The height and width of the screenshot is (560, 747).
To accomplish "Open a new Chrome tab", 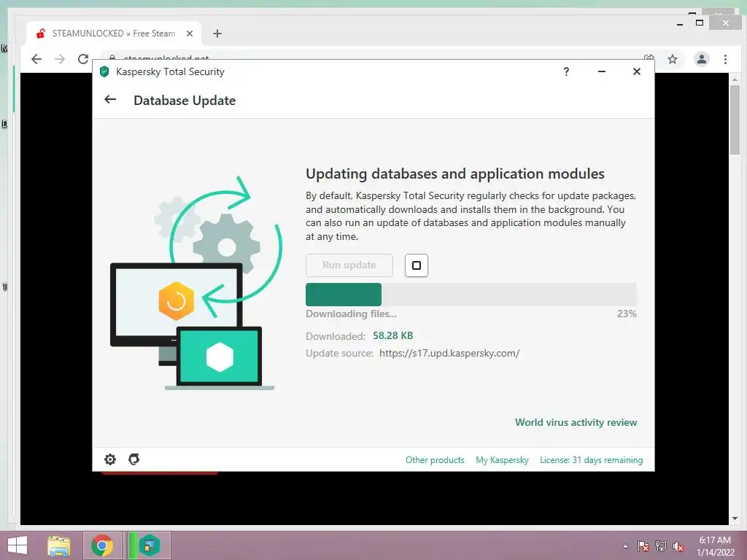I will pos(217,34).
